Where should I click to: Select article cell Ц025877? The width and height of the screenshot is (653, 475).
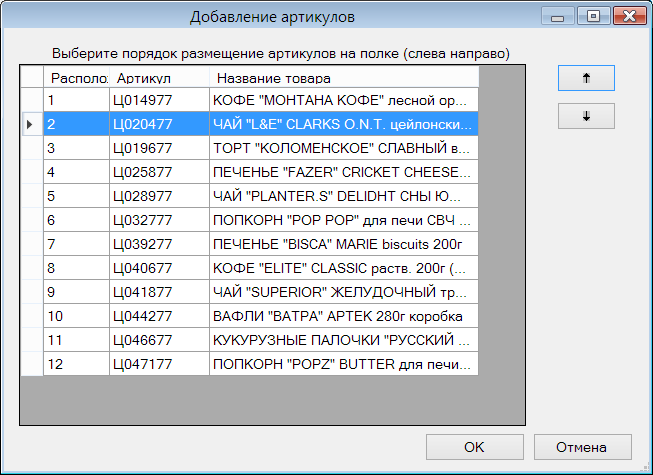click(159, 172)
